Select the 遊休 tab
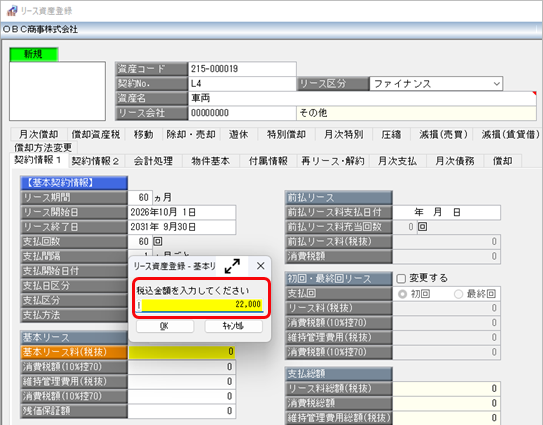The width and height of the screenshot is (543, 425). [239, 134]
